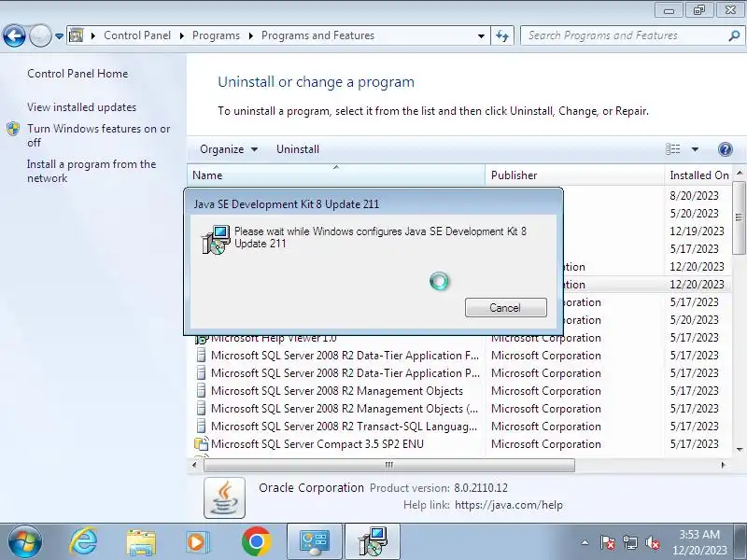The height and width of the screenshot is (560, 747).
Task: Click the blue Help icon
Action: (726, 149)
